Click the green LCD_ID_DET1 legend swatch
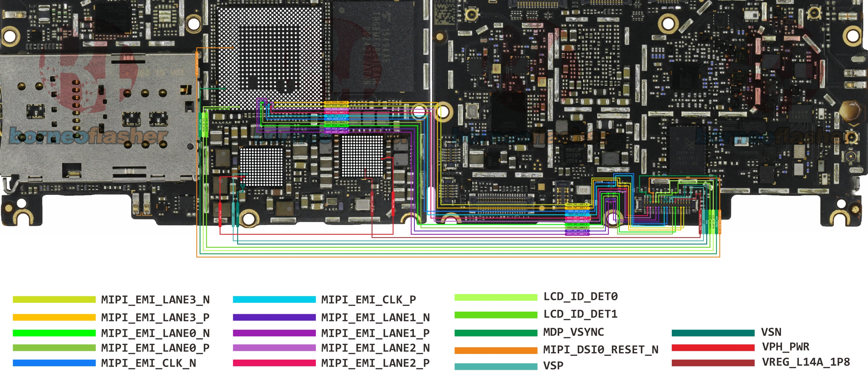 click(496, 315)
